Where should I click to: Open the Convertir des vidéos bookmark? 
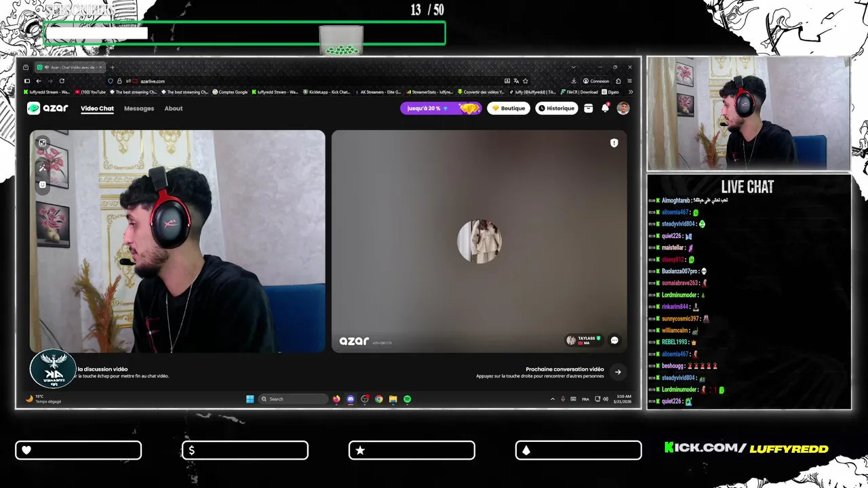click(x=481, y=92)
